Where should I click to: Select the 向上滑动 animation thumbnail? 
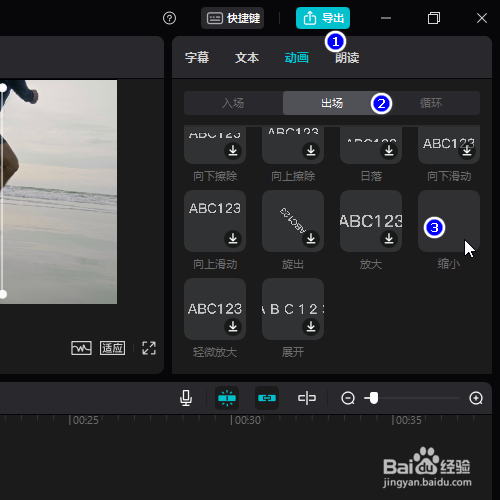pyautogui.click(x=215, y=221)
